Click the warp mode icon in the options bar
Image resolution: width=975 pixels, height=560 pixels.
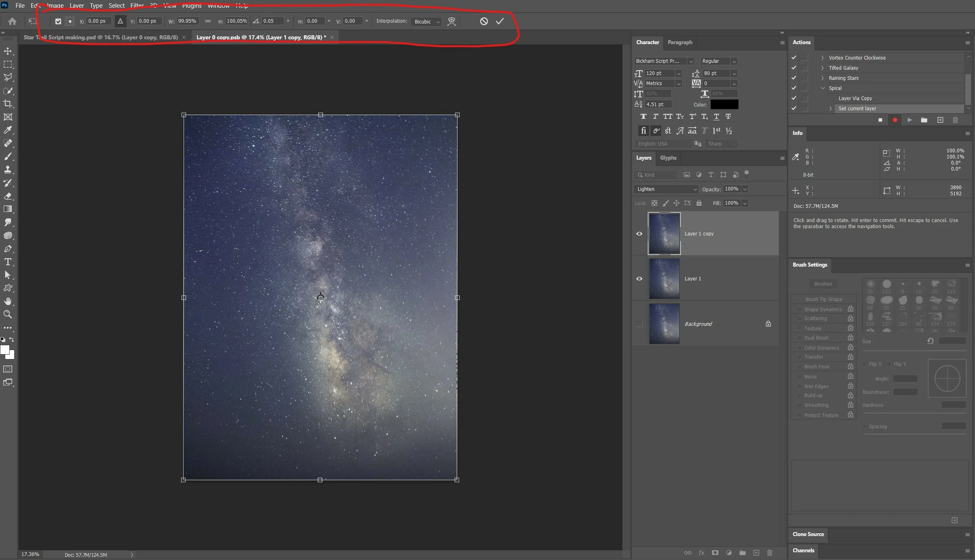[x=451, y=21]
